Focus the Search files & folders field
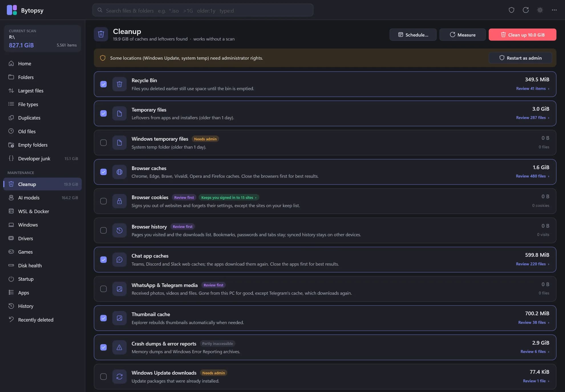 click(x=203, y=10)
